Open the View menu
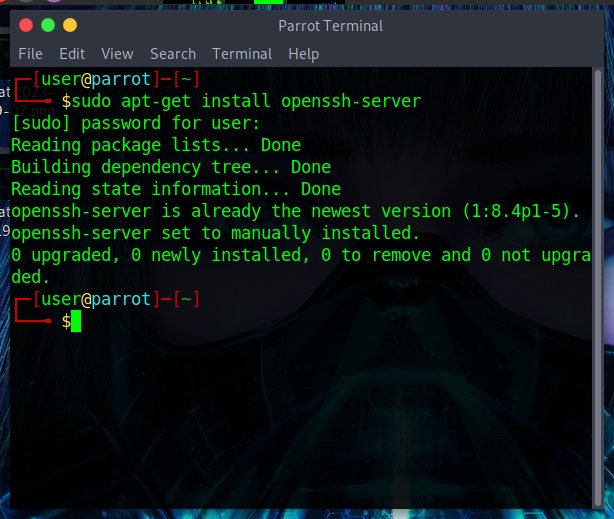 pyautogui.click(x=117, y=54)
